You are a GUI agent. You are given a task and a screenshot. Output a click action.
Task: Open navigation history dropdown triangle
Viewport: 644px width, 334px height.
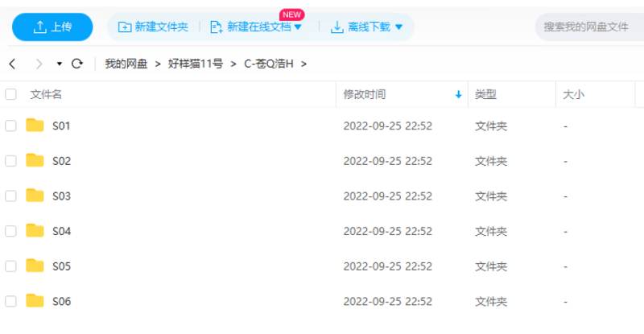(60, 64)
